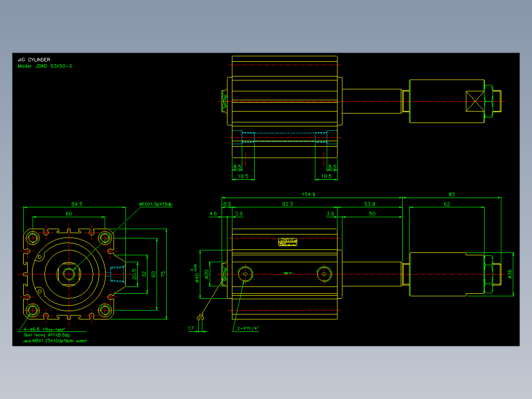The image size is (532, 399).
Task: Click the 20.5 dimension in front view
Action: pos(134,274)
